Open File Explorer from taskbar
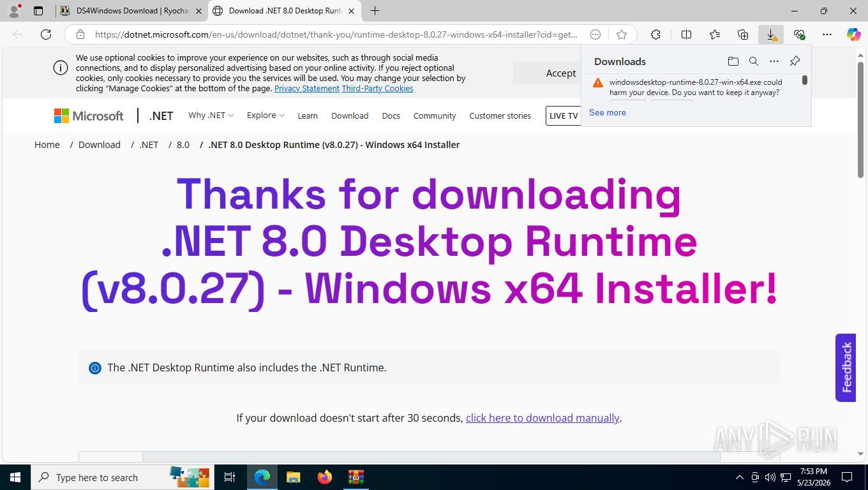 pos(293,477)
